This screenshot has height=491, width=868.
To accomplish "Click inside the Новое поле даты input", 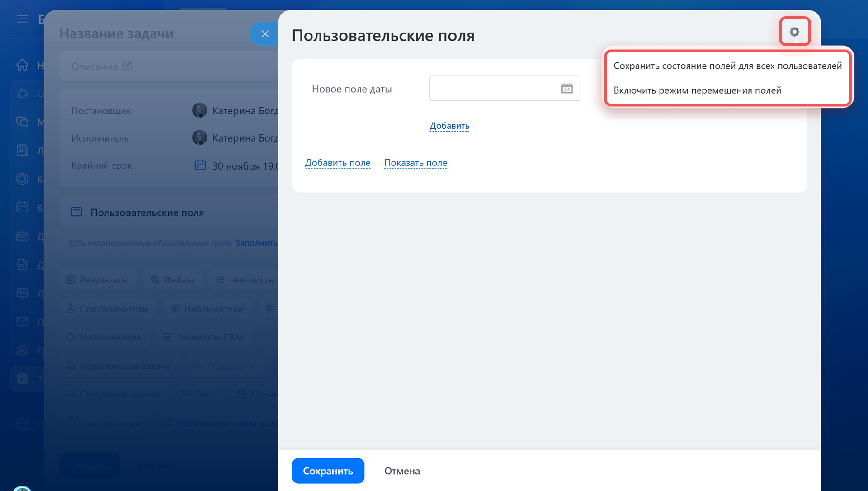I will coord(497,88).
